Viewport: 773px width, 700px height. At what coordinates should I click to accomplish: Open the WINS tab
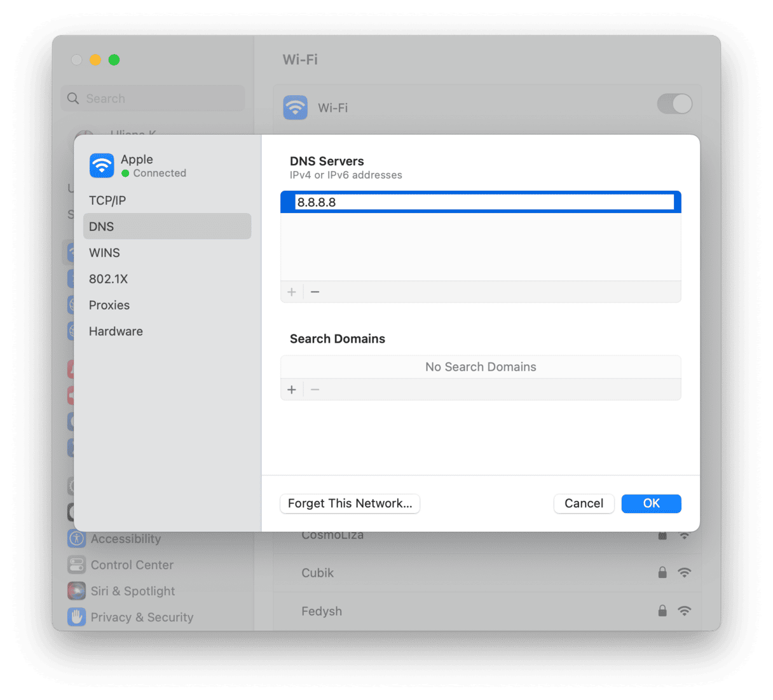(x=167, y=252)
